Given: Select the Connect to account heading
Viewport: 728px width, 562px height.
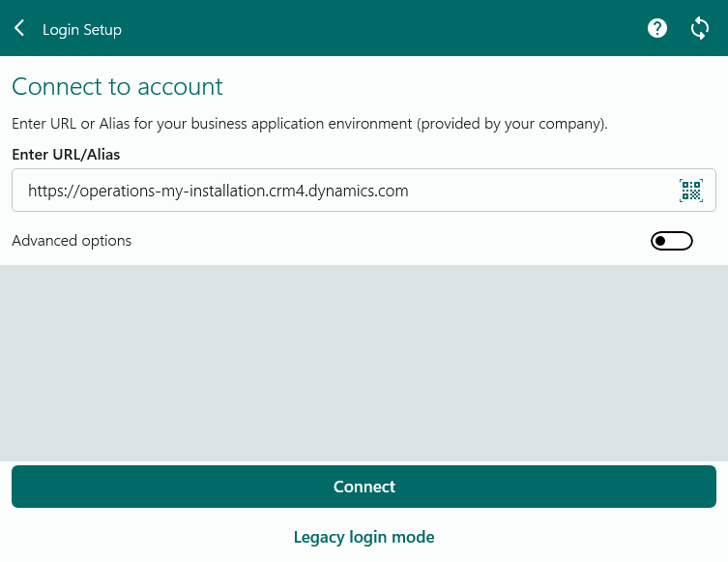Looking at the screenshot, I should (117, 87).
